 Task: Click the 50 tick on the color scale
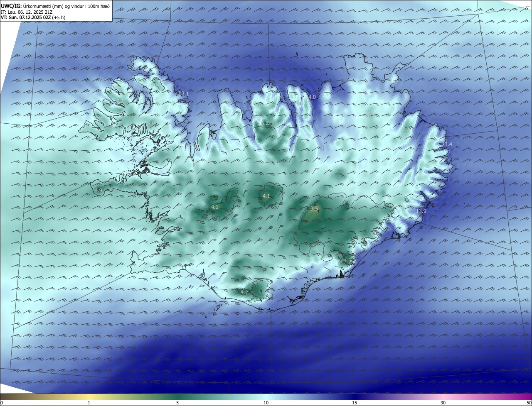tap(529, 403)
